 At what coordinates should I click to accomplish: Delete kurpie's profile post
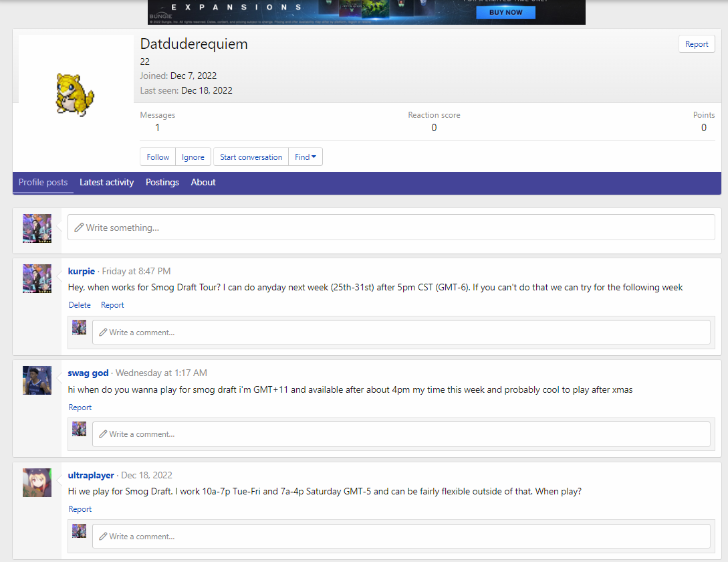80,305
